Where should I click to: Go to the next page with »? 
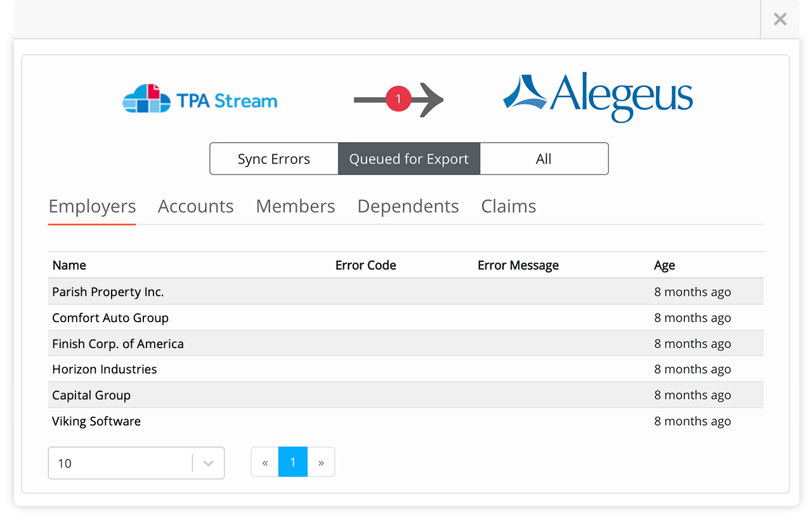click(x=321, y=462)
